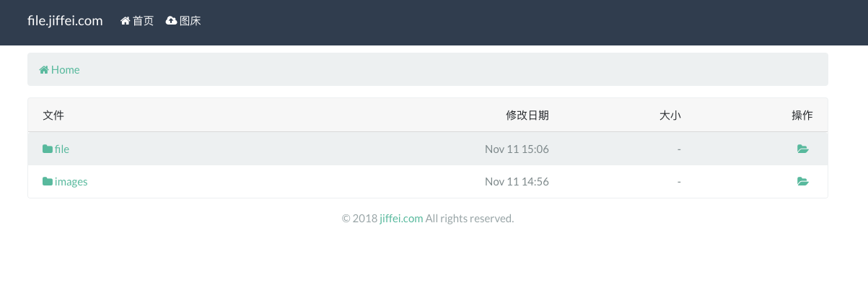Click the folder icon next to images
Viewport: 868px width, 293px height.
point(48,182)
